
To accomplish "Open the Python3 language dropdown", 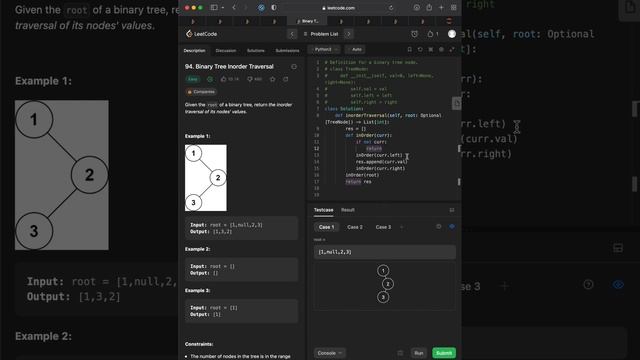I will [x=325, y=49].
